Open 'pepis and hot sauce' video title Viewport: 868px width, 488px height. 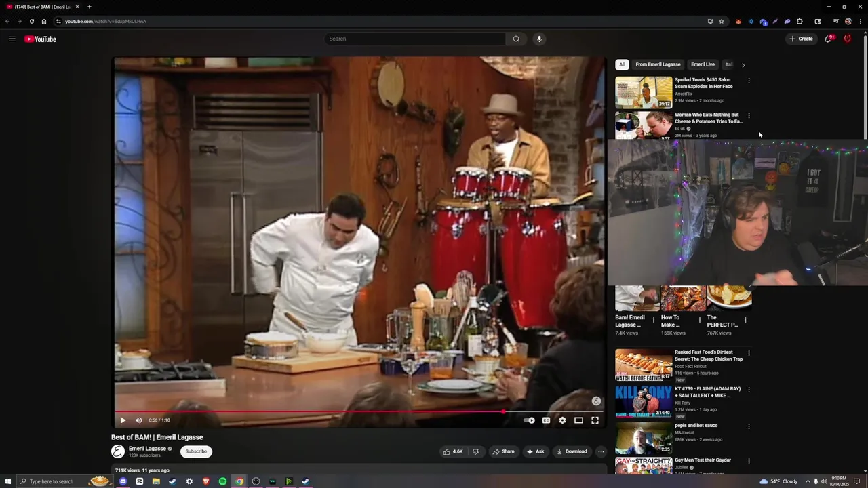pyautogui.click(x=696, y=426)
